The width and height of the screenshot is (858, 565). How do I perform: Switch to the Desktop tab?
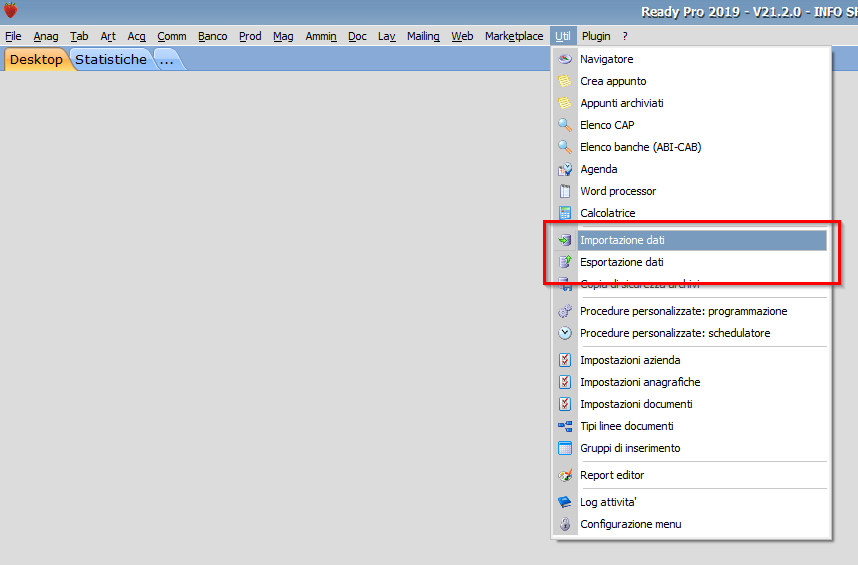(x=36, y=60)
